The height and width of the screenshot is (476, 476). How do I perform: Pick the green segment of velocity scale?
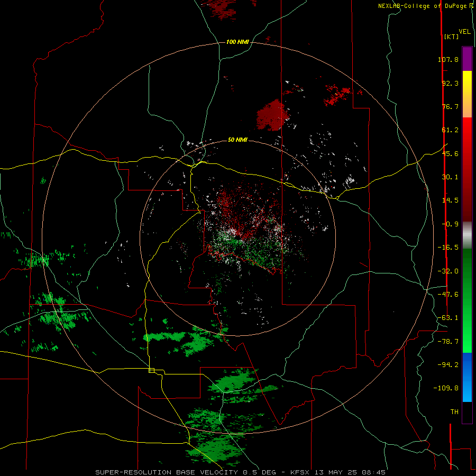click(467, 300)
